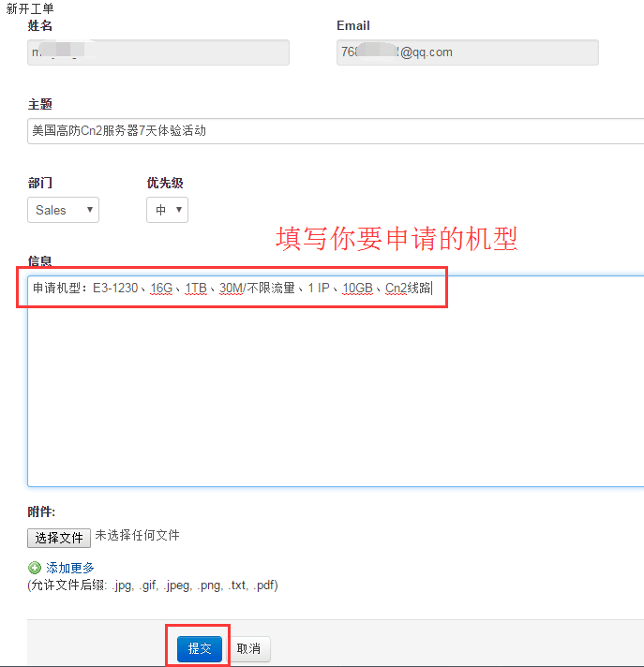Open the 添加更多 attachment link
This screenshot has width=644, height=667.
[70, 568]
